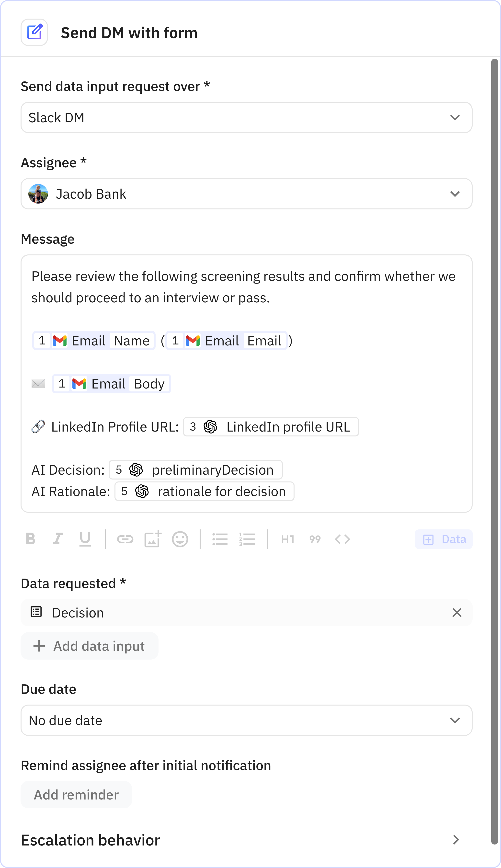Apply H1 heading style

tap(288, 539)
